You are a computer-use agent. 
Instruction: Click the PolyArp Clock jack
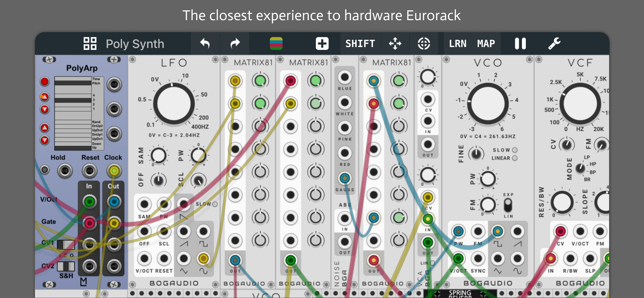pos(114,171)
